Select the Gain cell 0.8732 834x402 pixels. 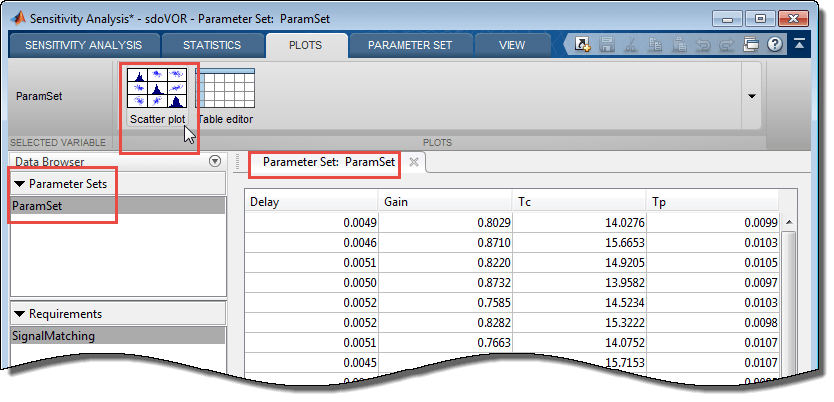tap(446, 283)
